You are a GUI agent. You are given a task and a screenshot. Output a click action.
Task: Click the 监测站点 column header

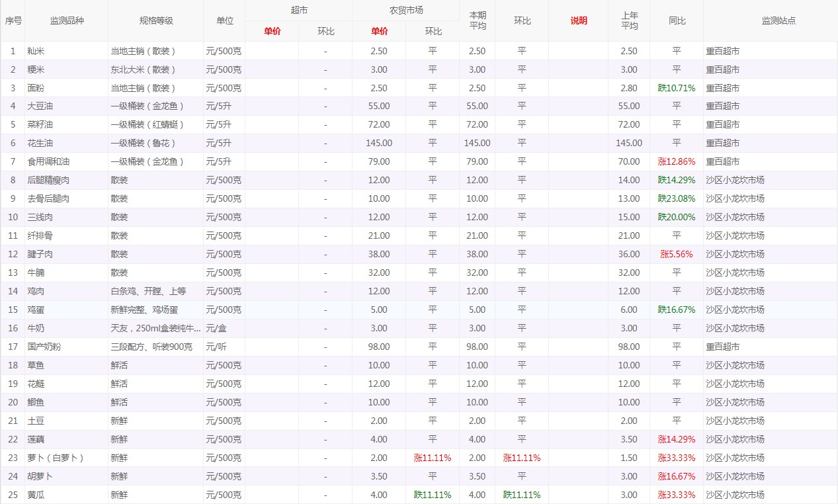pyautogui.click(x=770, y=21)
